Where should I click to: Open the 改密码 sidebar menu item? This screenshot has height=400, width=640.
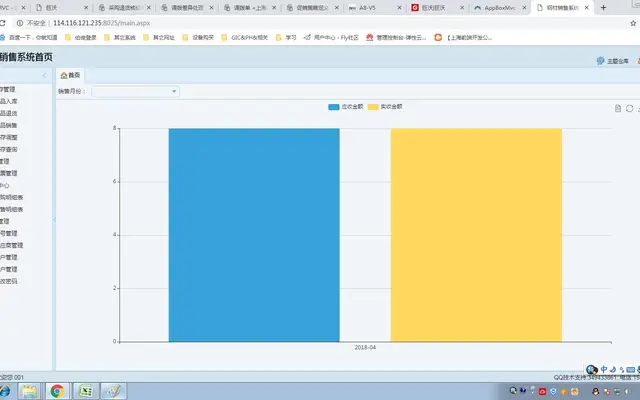tap(9, 281)
